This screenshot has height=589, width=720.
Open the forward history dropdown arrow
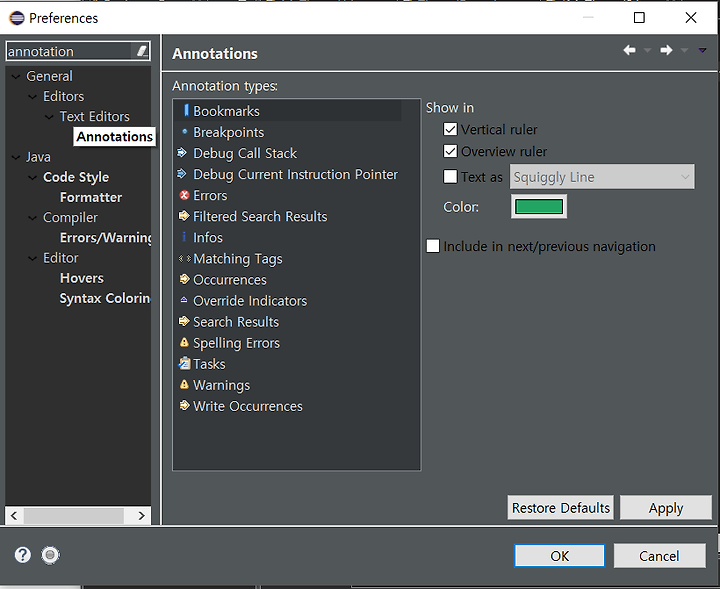pyautogui.click(x=684, y=50)
